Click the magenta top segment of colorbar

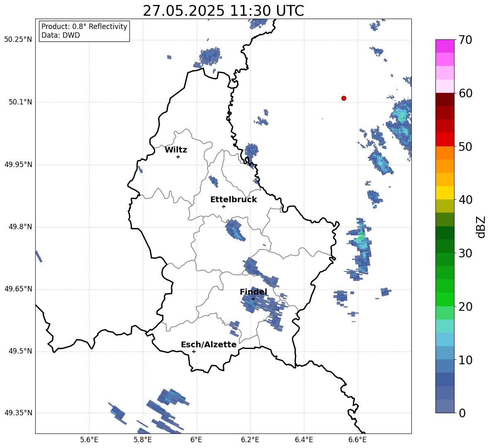pyautogui.click(x=445, y=46)
